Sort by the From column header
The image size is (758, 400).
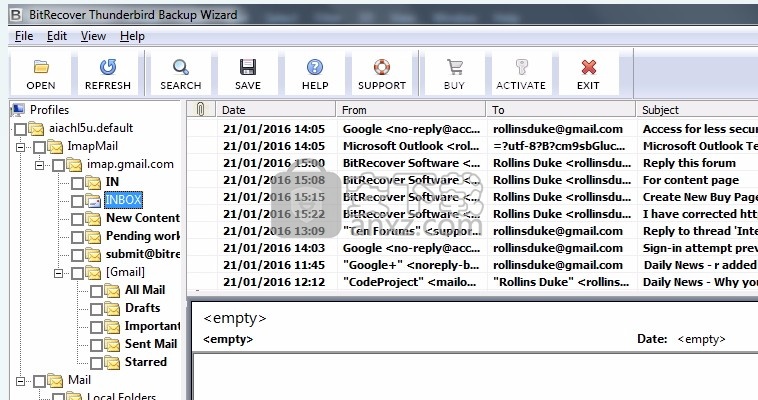coord(411,109)
